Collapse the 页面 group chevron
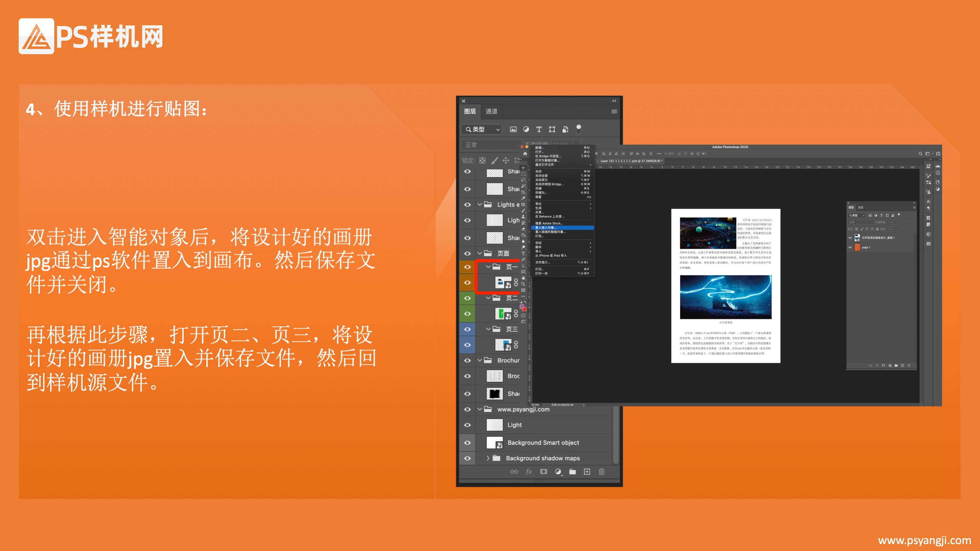 click(480, 253)
